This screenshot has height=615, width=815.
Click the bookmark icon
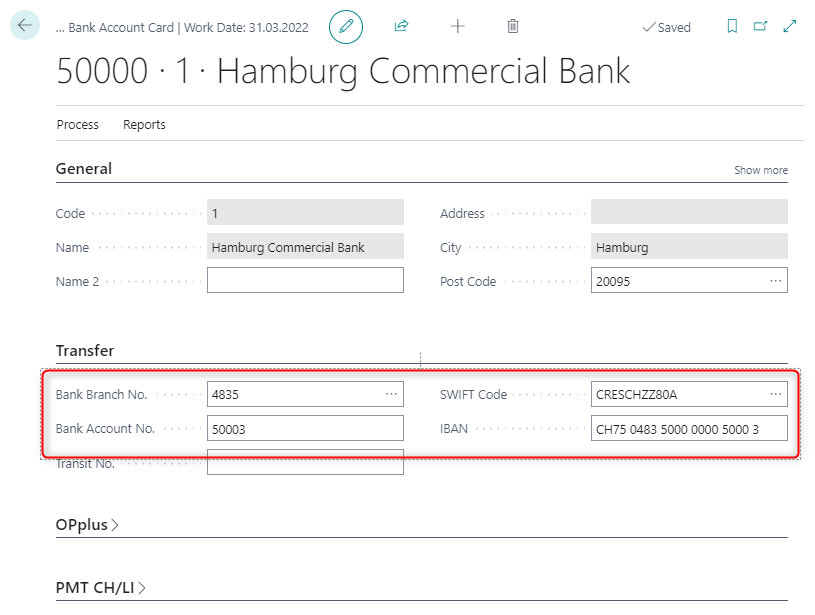732,27
